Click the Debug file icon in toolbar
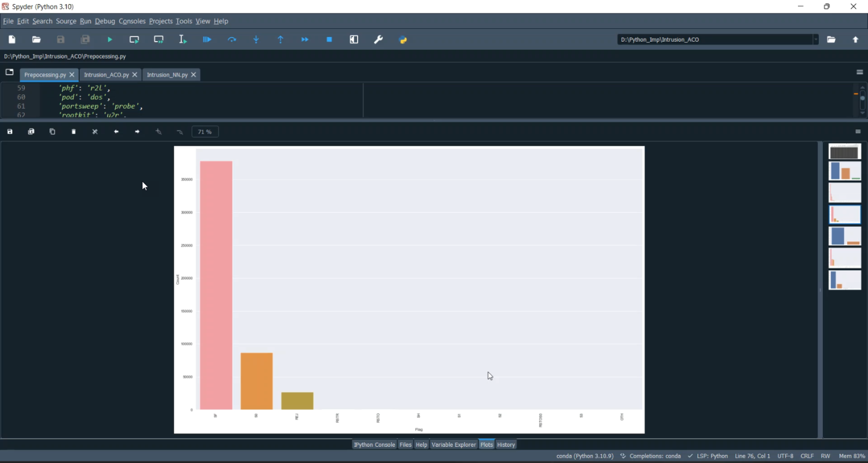Image resolution: width=868 pixels, height=463 pixels. pos(207,39)
